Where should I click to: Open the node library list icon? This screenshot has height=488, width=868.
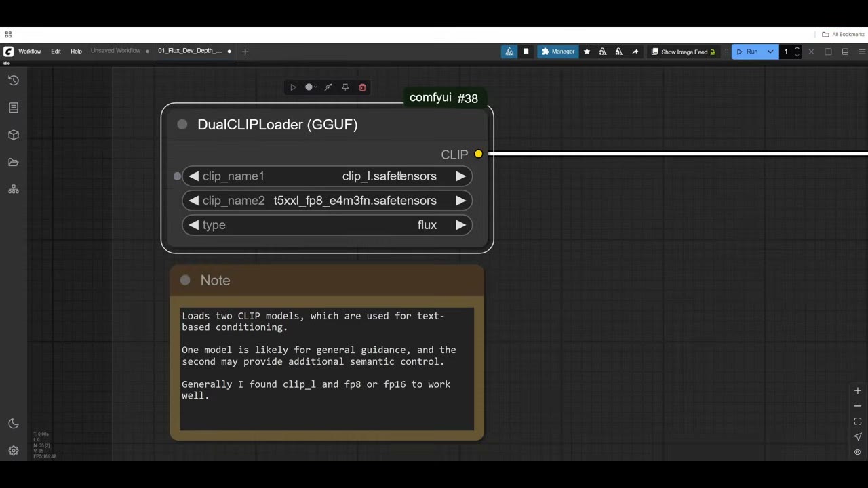(14, 107)
